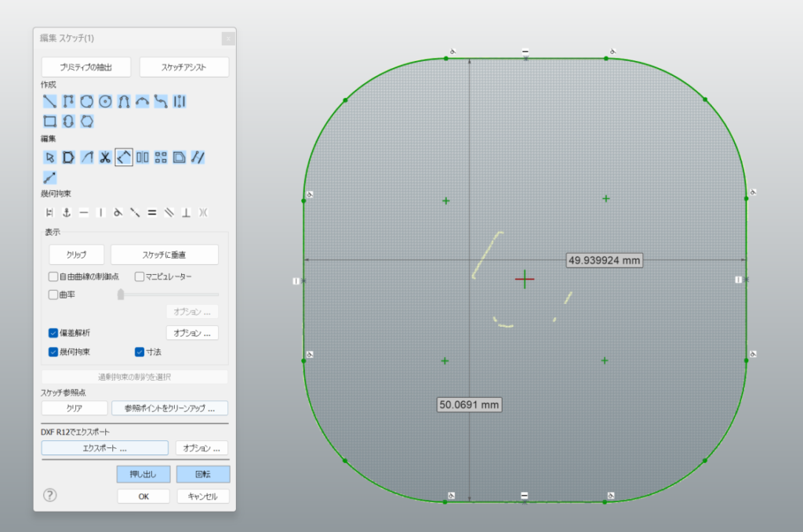
Task: Open help via question mark icon
Action: 50,495
